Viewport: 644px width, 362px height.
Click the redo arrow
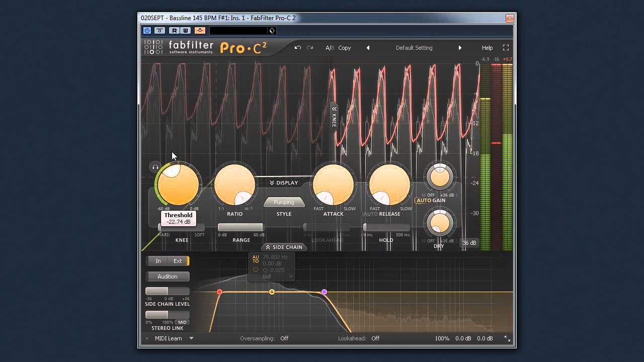[310, 48]
